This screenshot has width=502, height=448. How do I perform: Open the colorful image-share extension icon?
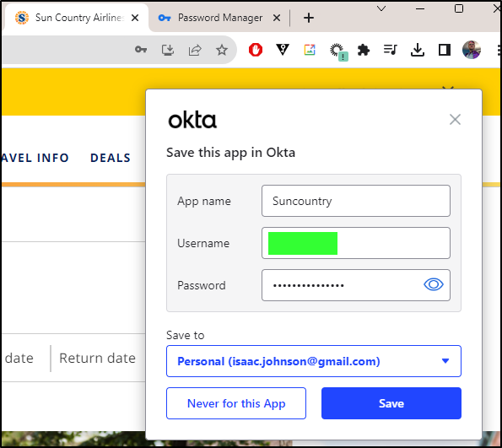coord(310,50)
